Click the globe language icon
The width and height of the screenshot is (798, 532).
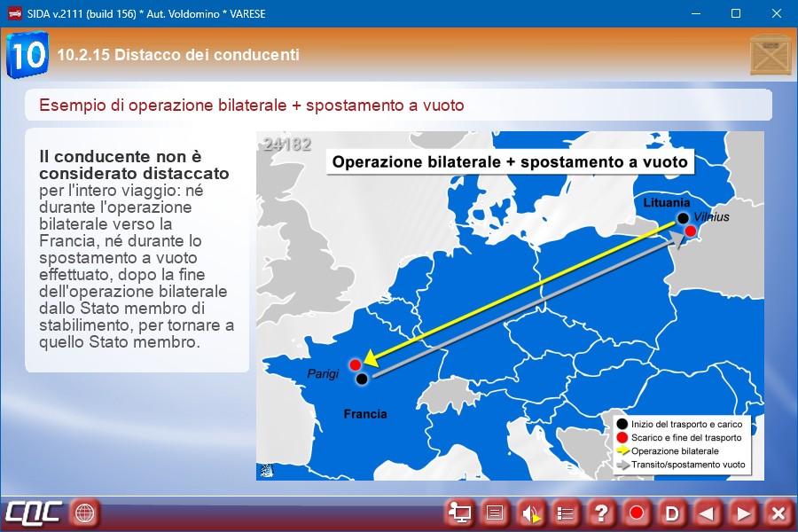[x=85, y=512]
